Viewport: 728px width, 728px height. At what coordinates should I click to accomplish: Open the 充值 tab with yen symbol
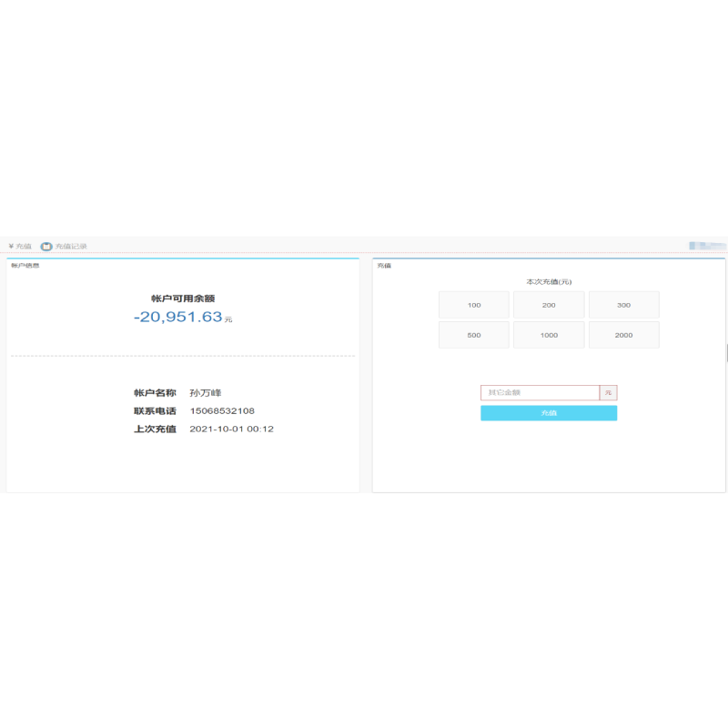(20, 246)
